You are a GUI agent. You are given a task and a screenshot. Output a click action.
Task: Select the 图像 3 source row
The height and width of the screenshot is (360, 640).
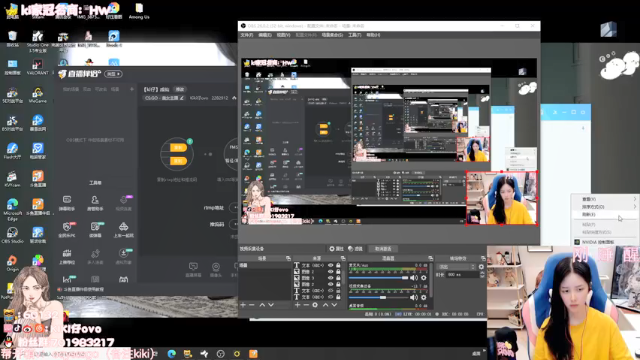pyautogui.click(x=318, y=278)
